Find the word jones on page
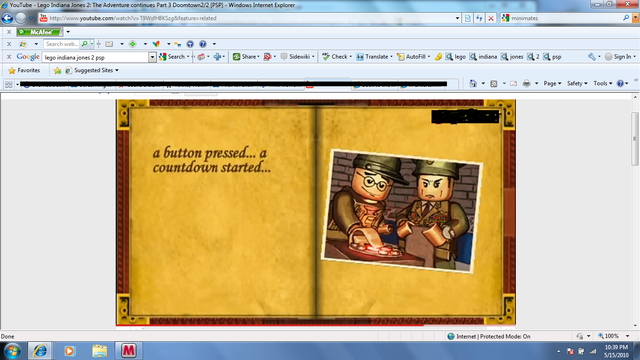 [512, 57]
